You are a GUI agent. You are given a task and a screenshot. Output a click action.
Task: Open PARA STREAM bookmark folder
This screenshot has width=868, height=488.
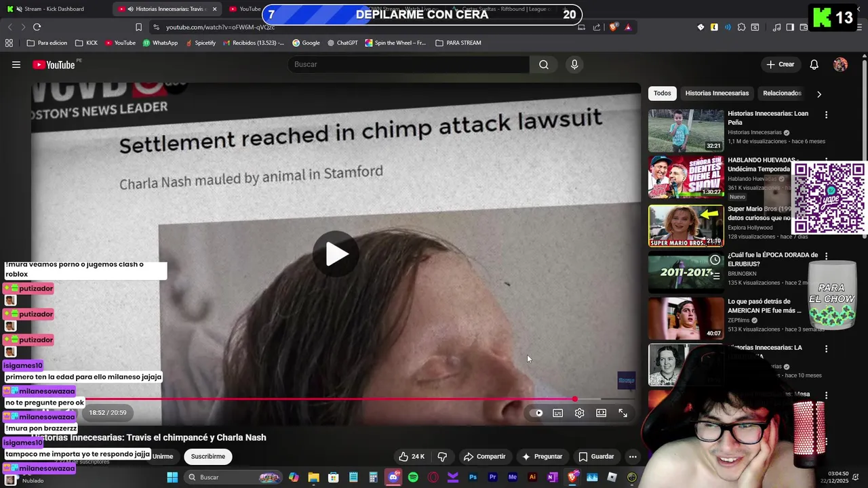458,43
